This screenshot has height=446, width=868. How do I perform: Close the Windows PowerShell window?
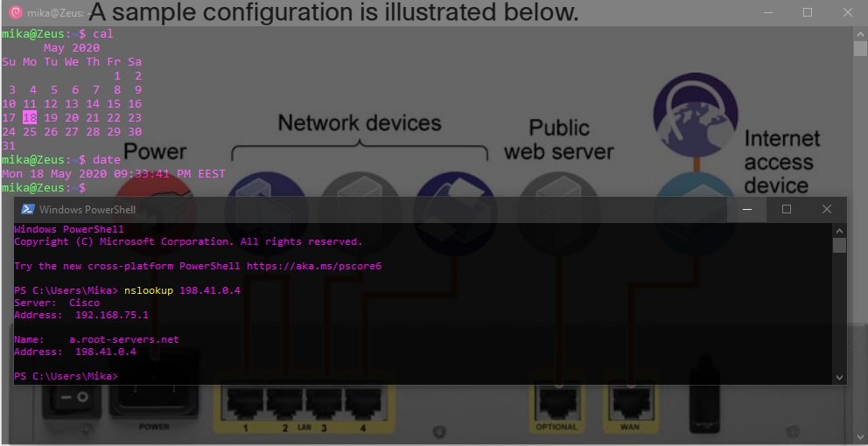pyautogui.click(x=827, y=209)
